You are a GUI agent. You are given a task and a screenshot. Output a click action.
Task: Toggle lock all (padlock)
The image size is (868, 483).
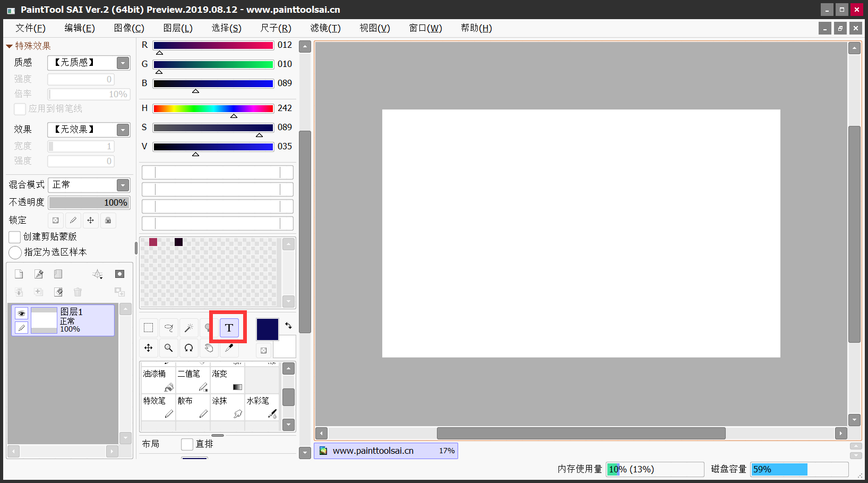[108, 221]
